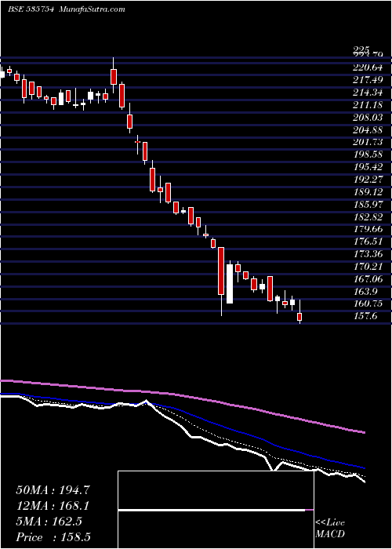Select the 167.06 price level label
Screen dimensions: 392x549
click(x=368, y=279)
